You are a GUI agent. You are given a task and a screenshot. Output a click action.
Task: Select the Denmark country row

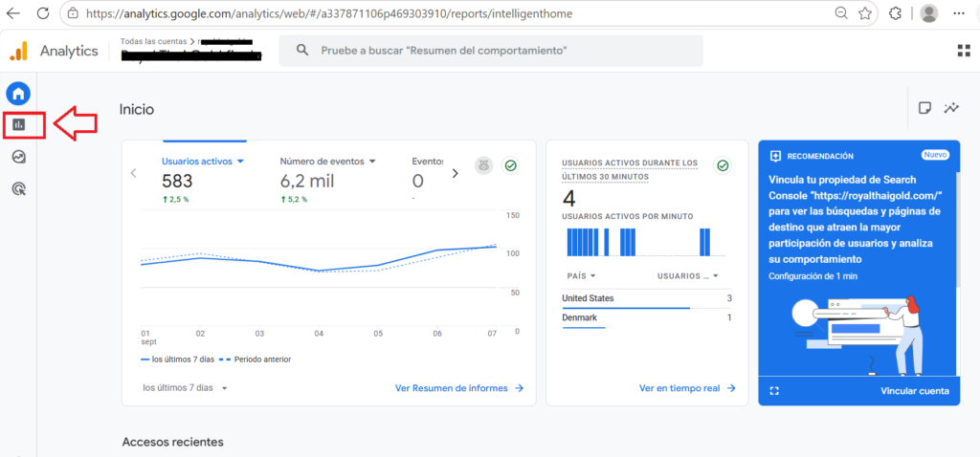pos(647,317)
